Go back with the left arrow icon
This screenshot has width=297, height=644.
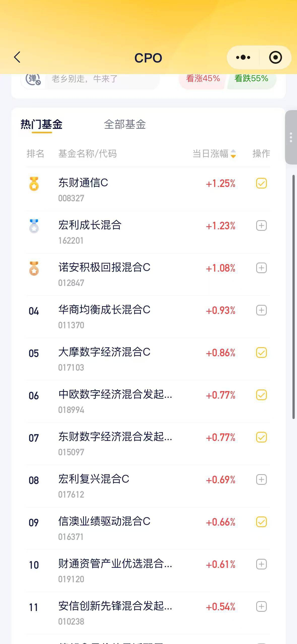[x=17, y=57]
